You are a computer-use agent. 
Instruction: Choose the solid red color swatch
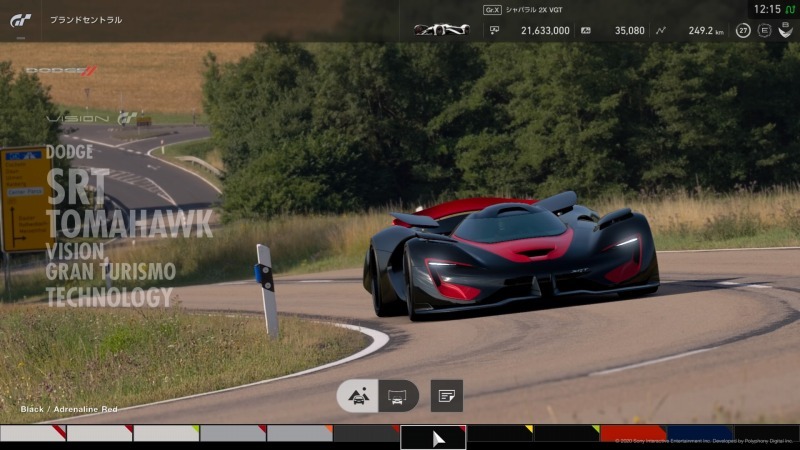[633, 433]
